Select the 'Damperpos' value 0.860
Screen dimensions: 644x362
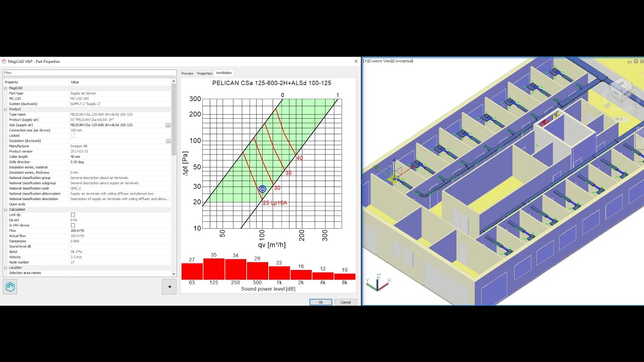pos(74,241)
